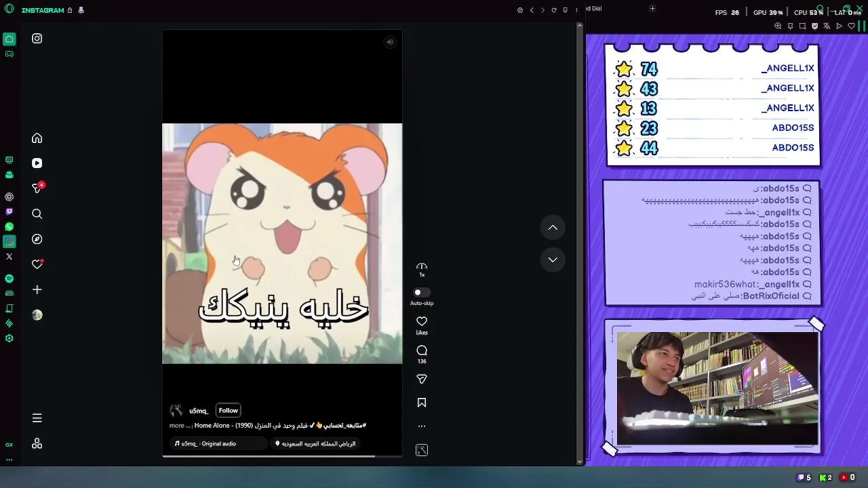This screenshot has width=868, height=488.
Task: Open Twitch icon in Opera sidebar
Action: click(9, 212)
